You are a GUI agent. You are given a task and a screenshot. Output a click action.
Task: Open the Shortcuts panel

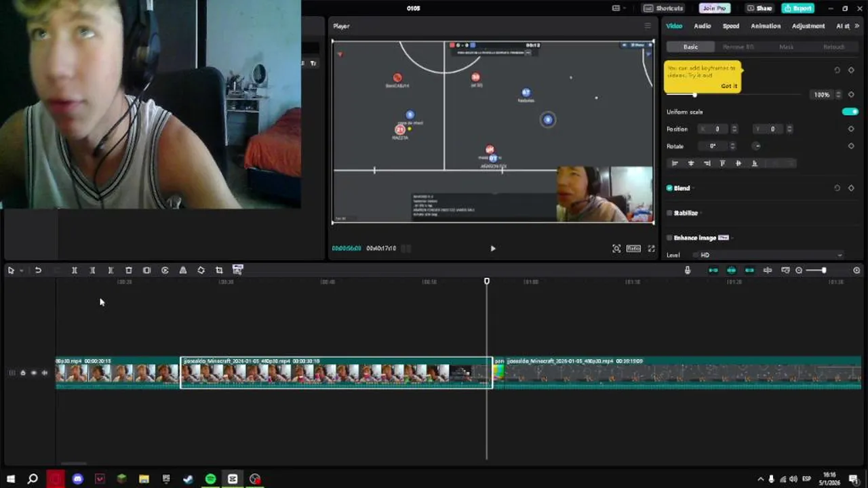click(663, 8)
